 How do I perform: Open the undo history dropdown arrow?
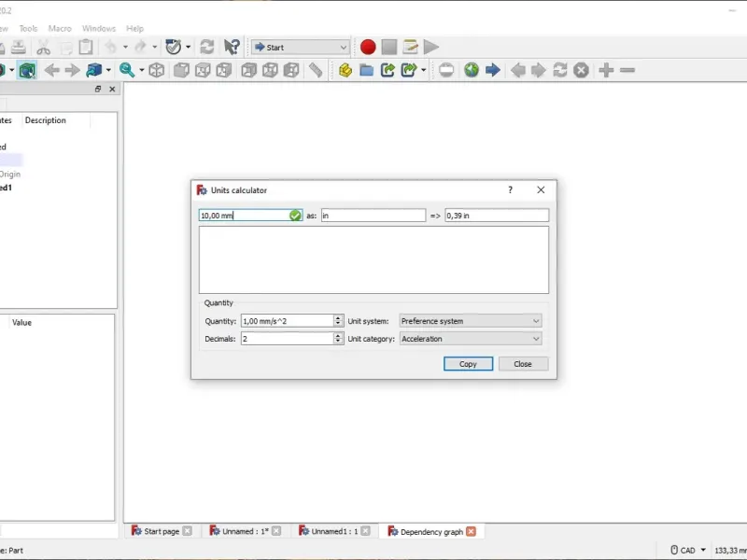click(x=125, y=48)
